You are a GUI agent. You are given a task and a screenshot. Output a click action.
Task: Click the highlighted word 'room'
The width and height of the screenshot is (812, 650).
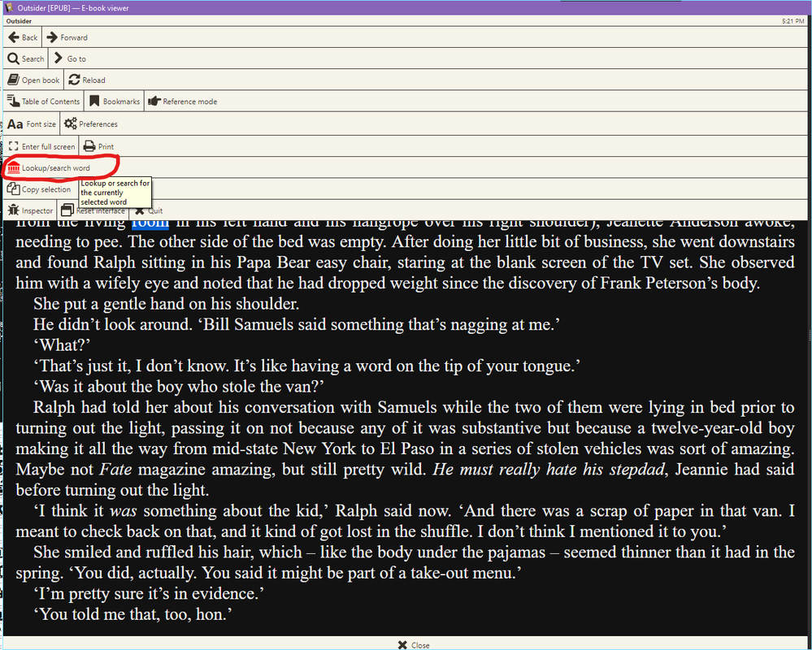coord(150,223)
